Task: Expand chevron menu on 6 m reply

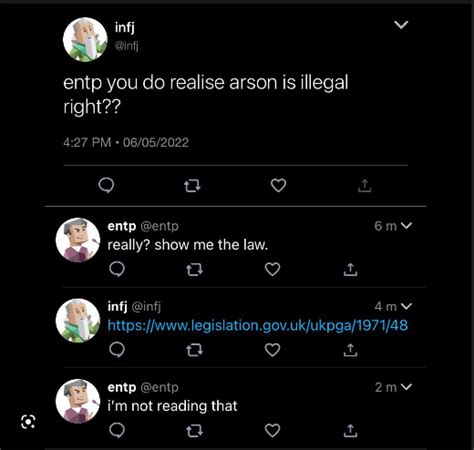Action: pyautogui.click(x=406, y=226)
